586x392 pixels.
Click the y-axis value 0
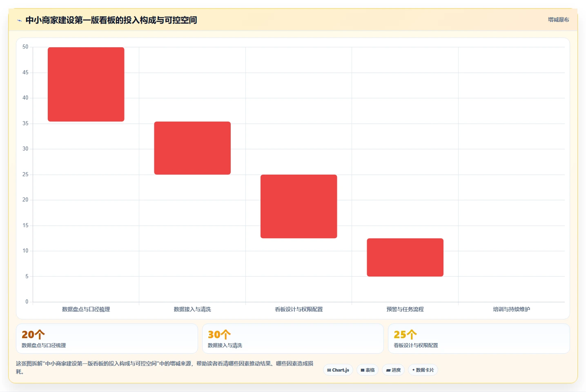(27, 302)
